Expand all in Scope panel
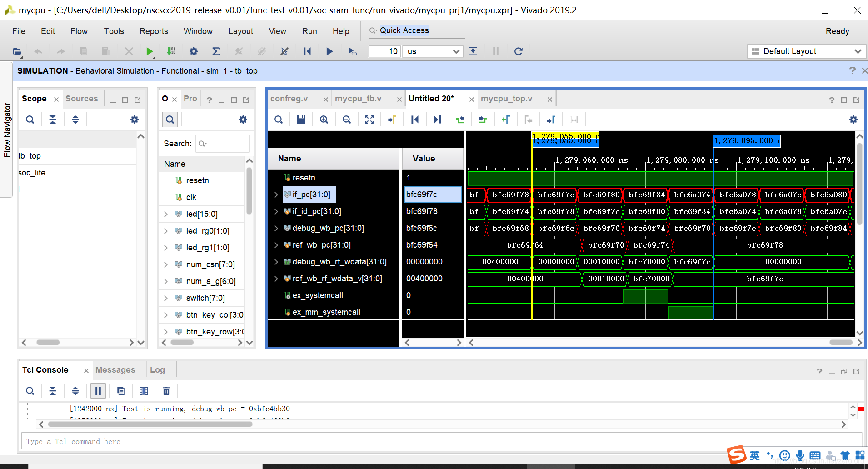The image size is (868, 469). click(x=75, y=120)
